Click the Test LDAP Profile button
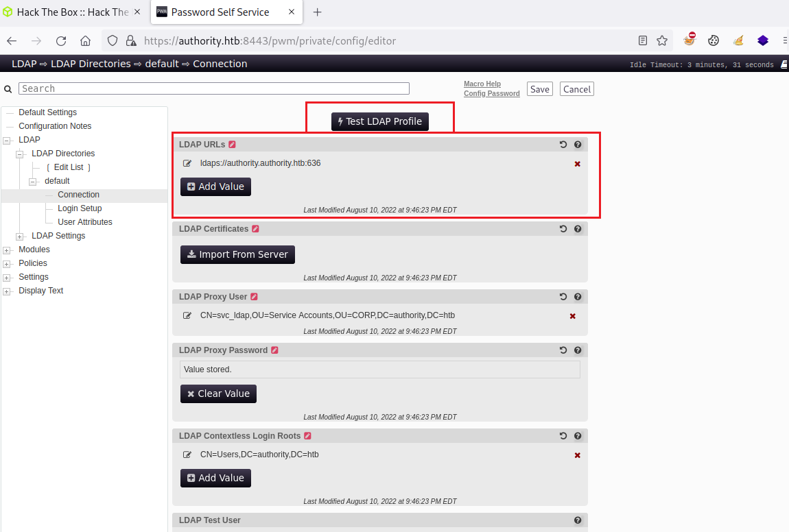Viewport: 789px width, 532px height. (x=379, y=121)
